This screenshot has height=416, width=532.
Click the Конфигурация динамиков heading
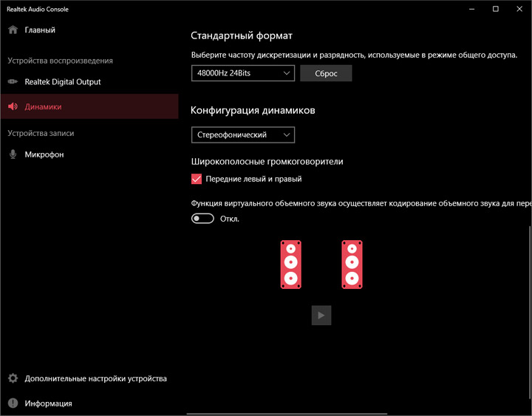[253, 110]
